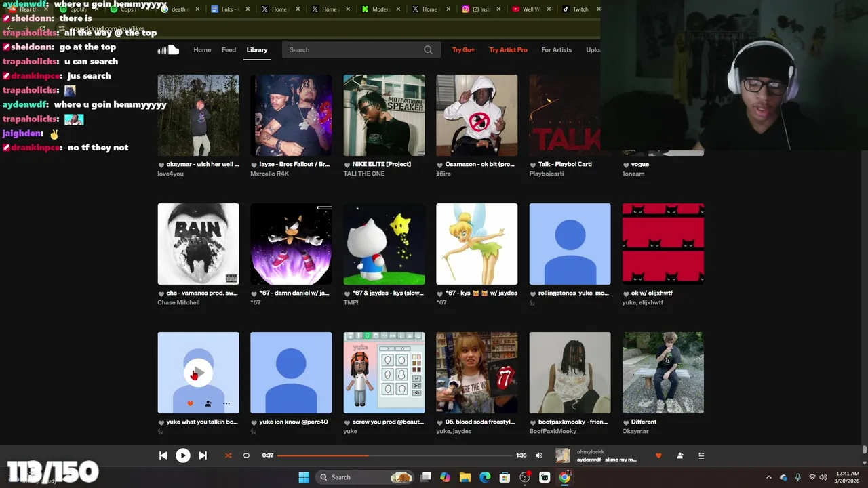Open more options on yuke what you talkin cover
Viewport: 868px width, 488px height.
tap(226, 403)
